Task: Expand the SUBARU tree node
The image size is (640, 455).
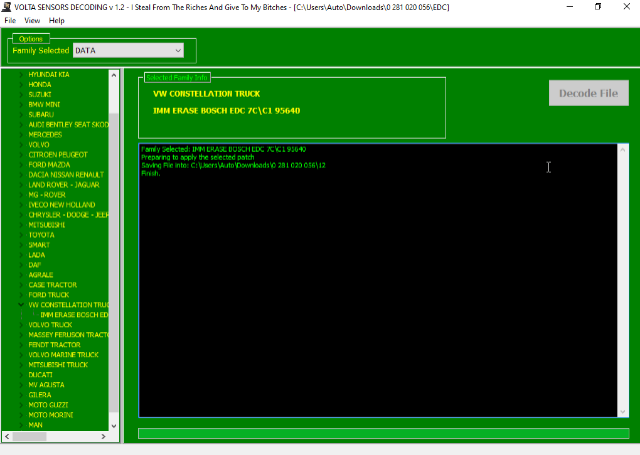Action: tap(21, 115)
